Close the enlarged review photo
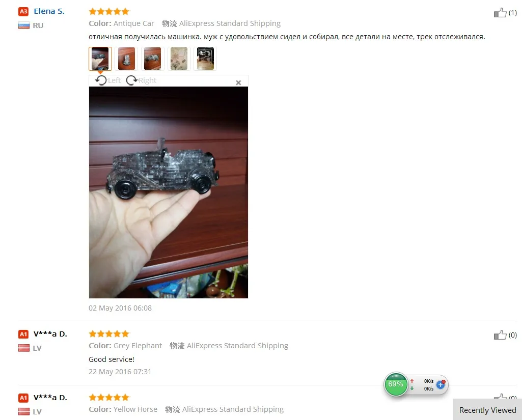 tap(238, 82)
